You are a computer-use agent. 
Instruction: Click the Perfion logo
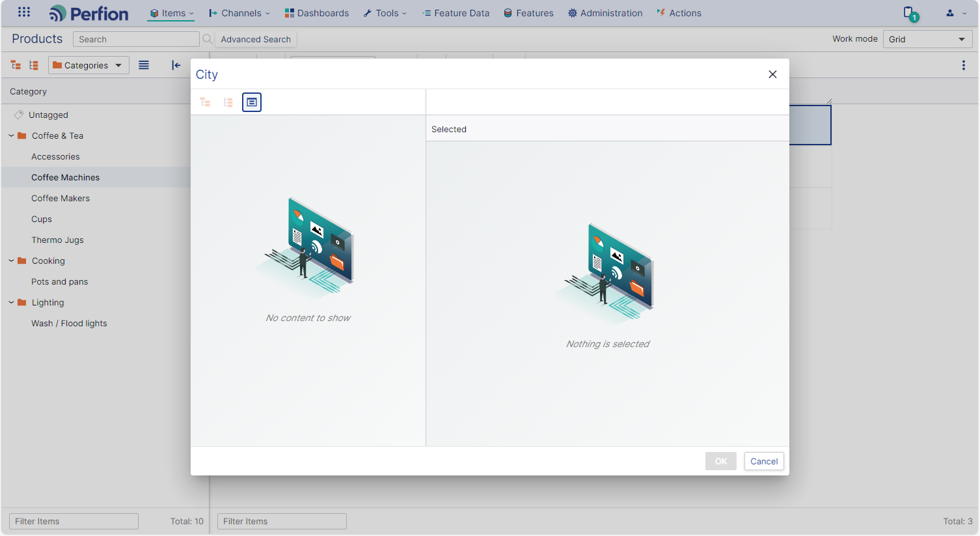[x=89, y=14]
